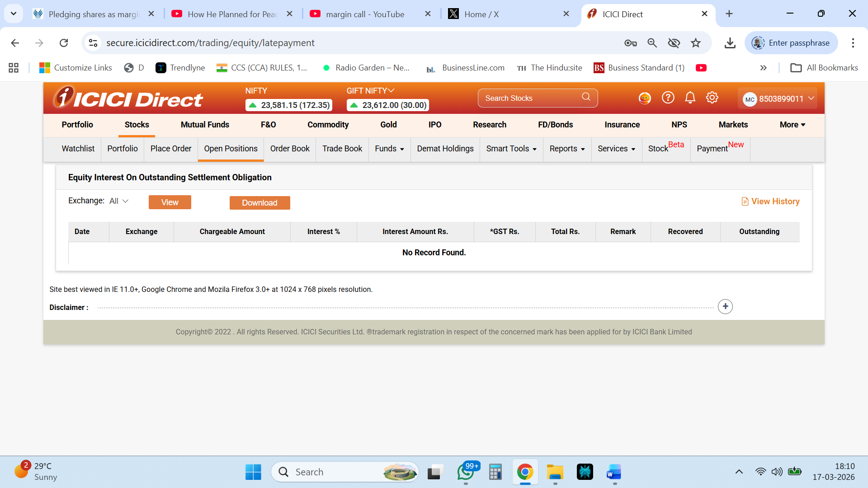Open the Order Book tab
This screenshot has width=868, height=488.
(290, 149)
